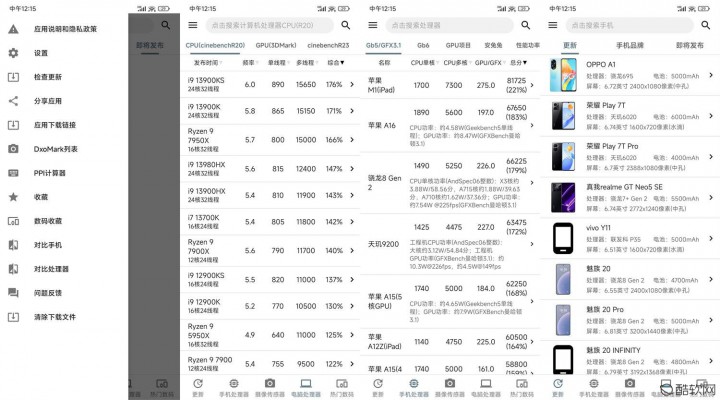This screenshot has height=400, width=720.
Task: Expand the Ryzen 9 7950X row chevron
Action: click(x=352, y=140)
